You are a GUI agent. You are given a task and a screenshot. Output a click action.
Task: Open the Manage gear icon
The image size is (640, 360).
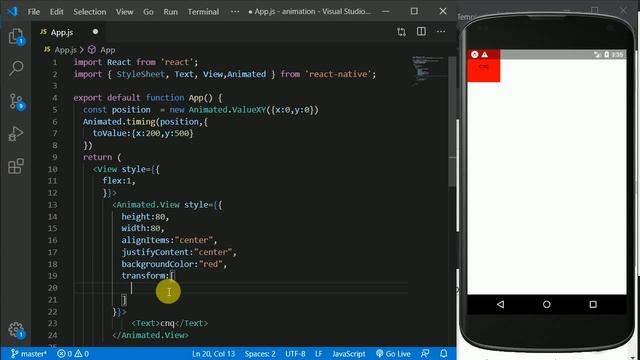coord(16,330)
